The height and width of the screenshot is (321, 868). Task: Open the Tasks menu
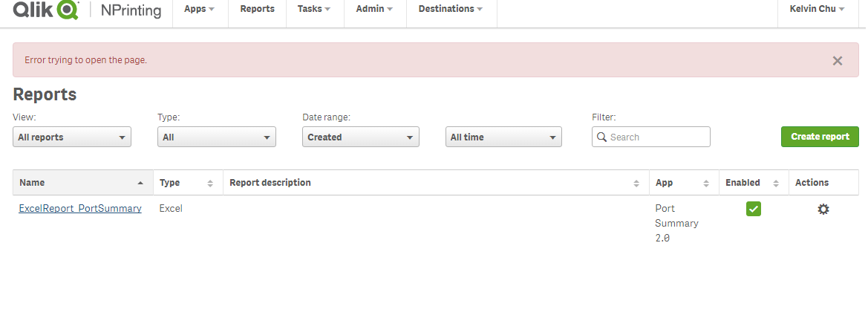coord(314,9)
